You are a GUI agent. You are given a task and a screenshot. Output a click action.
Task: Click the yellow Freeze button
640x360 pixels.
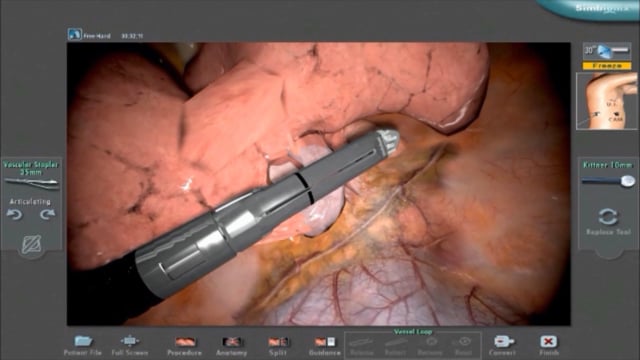[x=607, y=66]
